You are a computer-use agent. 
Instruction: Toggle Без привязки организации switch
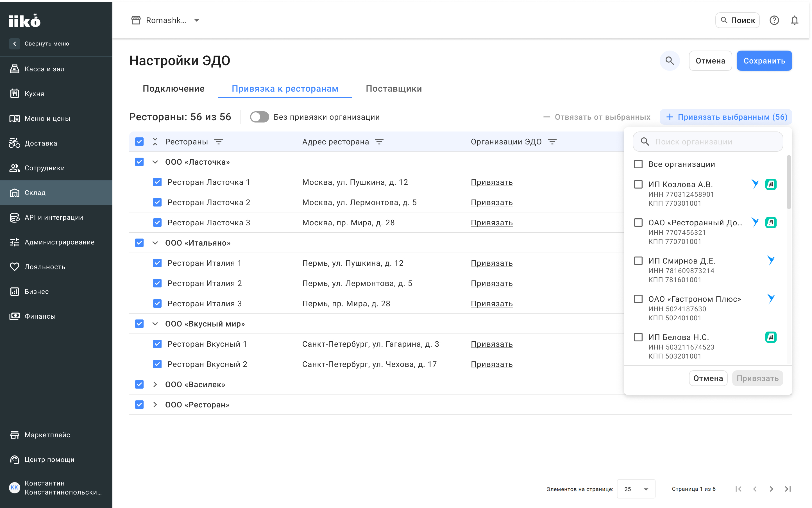click(x=259, y=117)
